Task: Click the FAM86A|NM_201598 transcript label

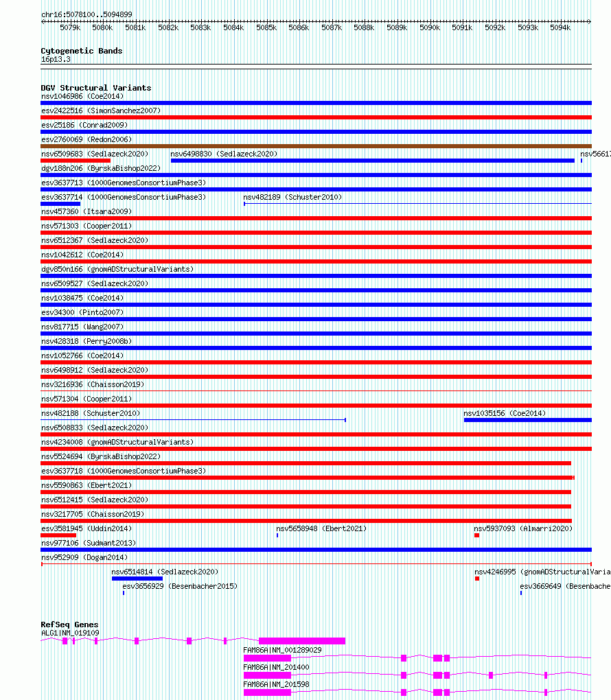Action: 276,684
